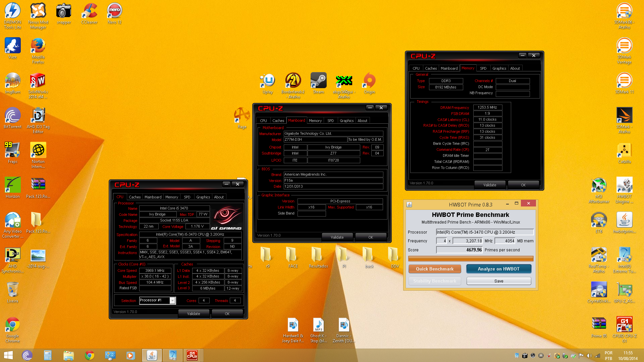Open CPUID CPU-Z G1 desktop icon
The width and height of the screenshot is (644, 362).
click(x=624, y=329)
